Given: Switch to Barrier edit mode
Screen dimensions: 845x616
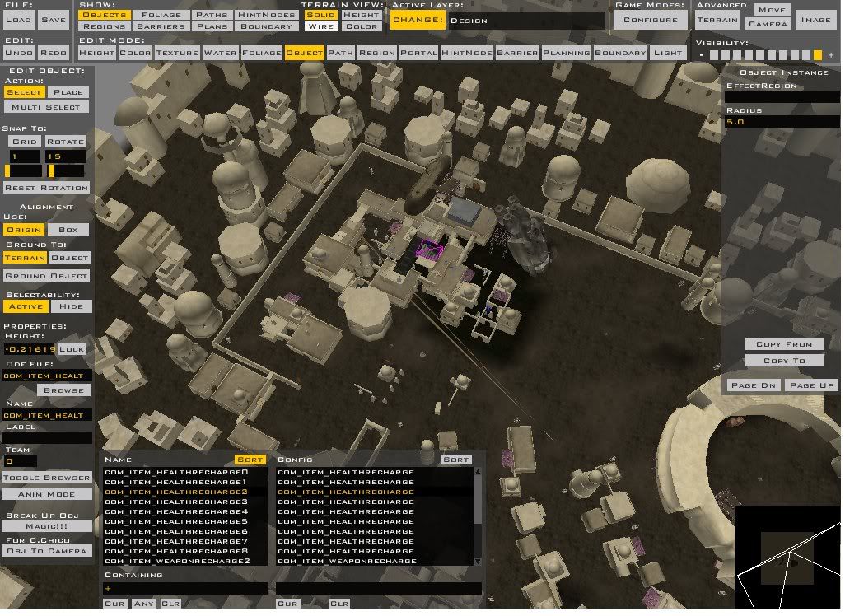Looking at the screenshot, I should [517, 52].
